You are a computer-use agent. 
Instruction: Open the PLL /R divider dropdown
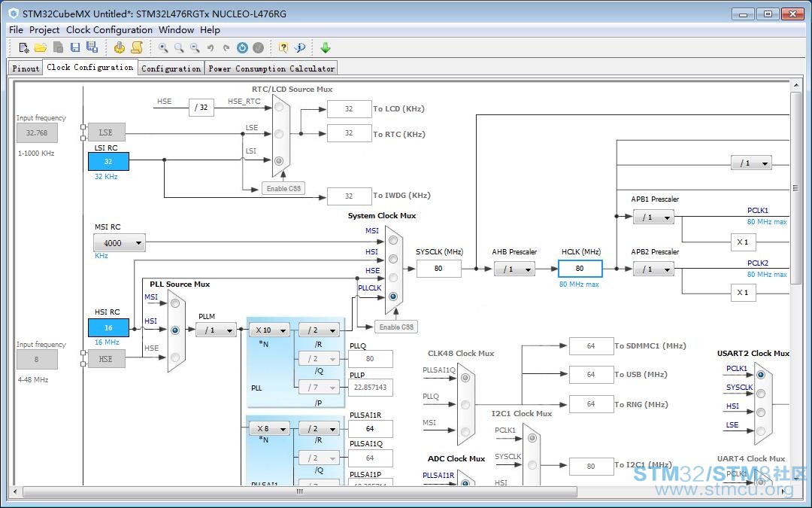[x=319, y=330]
